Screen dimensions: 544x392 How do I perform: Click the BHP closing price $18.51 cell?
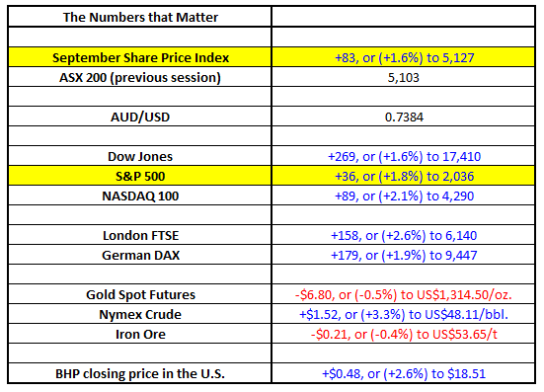404,373
